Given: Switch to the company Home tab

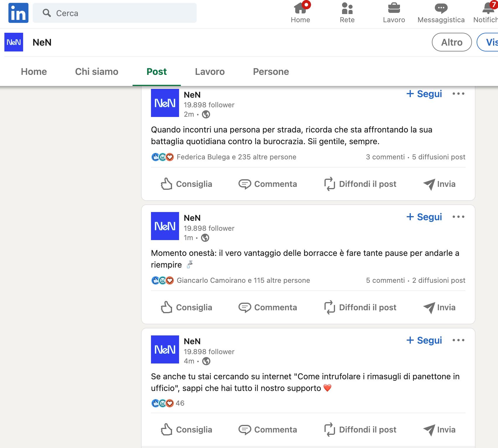Looking at the screenshot, I should pos(34,72).
